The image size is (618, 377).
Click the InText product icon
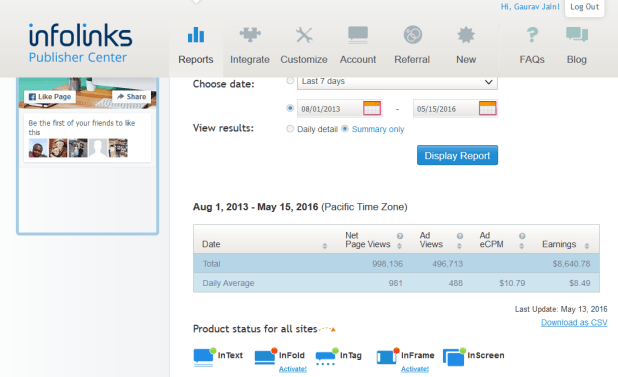pyautogui.click(x=205, y=357)
